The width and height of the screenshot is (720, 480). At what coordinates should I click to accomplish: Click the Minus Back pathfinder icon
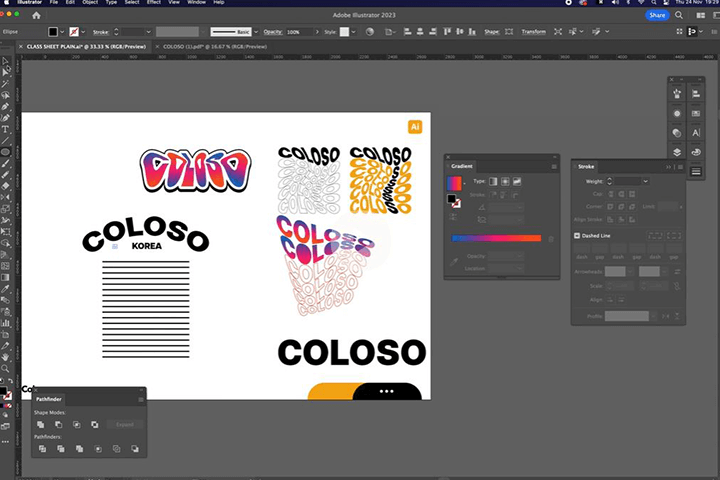click(135, 449)
